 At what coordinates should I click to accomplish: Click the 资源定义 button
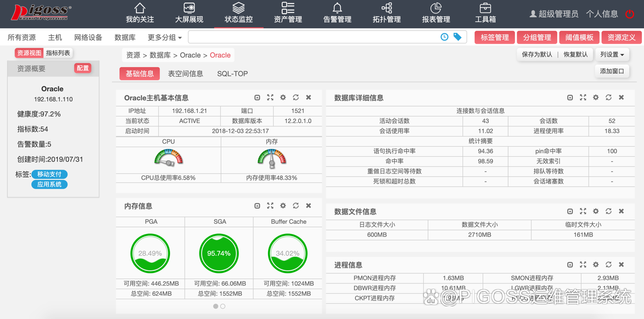tap(622, 38)
